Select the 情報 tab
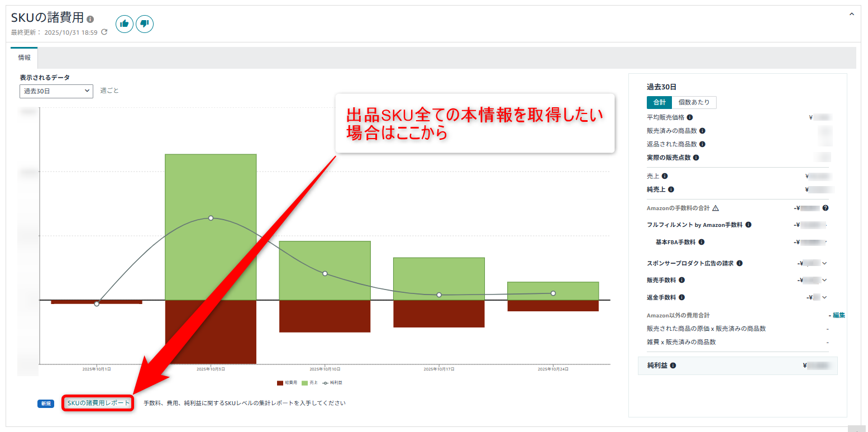 (25, 58)
